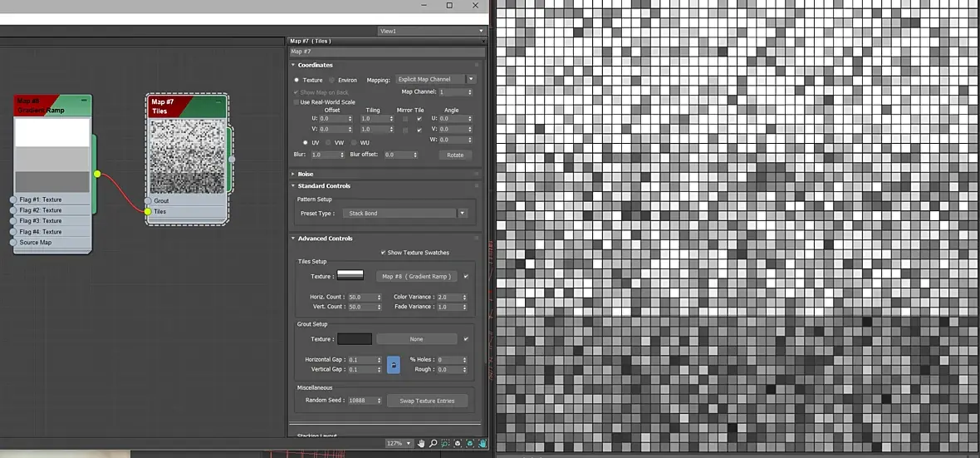
Task: Click the Color Variance value field
Action: coord(448,298)
